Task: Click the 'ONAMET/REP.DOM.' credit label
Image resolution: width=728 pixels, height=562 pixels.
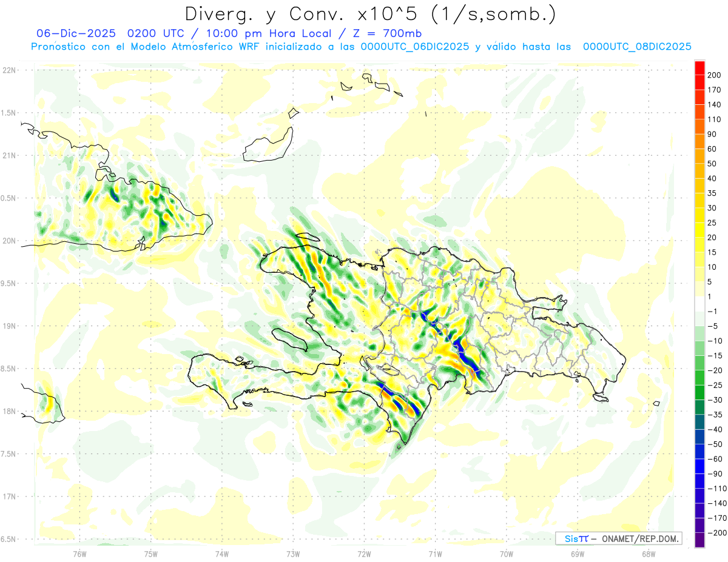Action: click(639, 538)
